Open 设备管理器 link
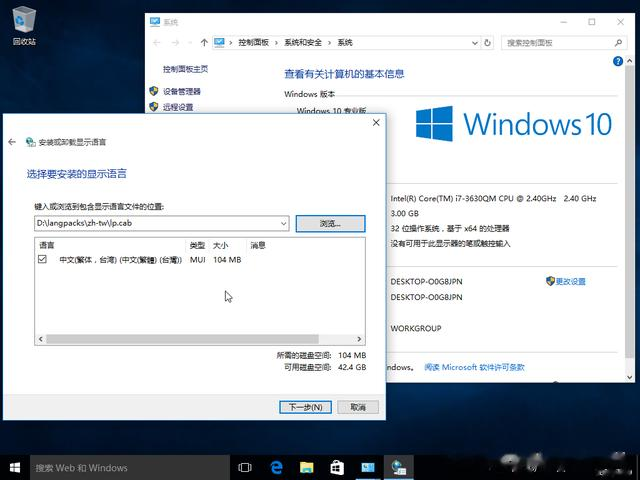Image resolution: width=640 pixels, height=480 pixels. tap(182, 91)
